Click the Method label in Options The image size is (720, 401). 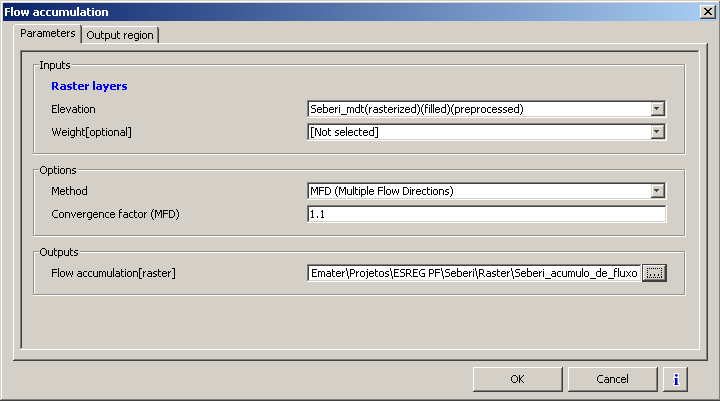pyautogui.click(x=69, y=190)
